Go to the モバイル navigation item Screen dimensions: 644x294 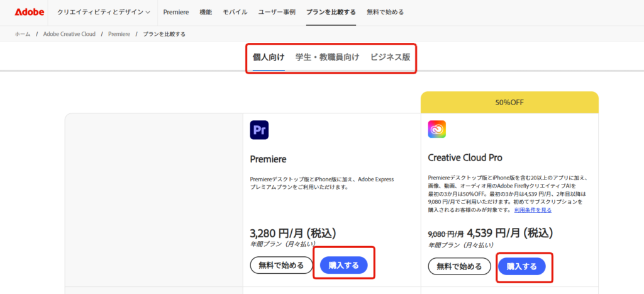click(x=235, y=12)
